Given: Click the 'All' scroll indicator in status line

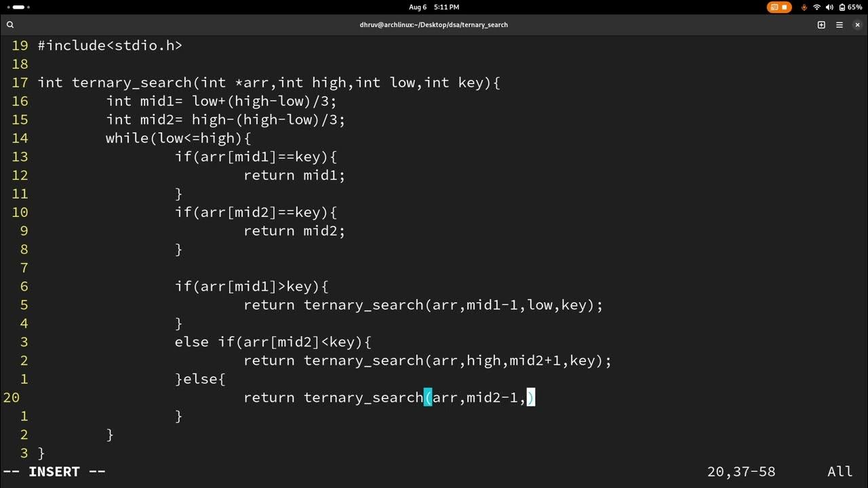Looking at the screenshot, I should pos(840,471).
